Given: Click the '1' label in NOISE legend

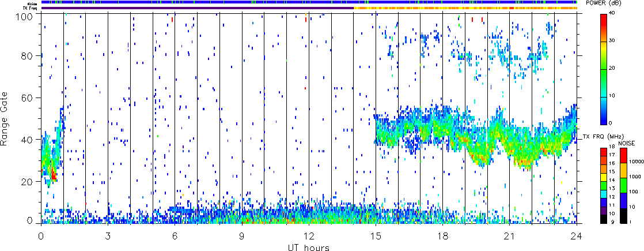Looking at the screenshot, I should pyautogui.click(x=630, y=222).
